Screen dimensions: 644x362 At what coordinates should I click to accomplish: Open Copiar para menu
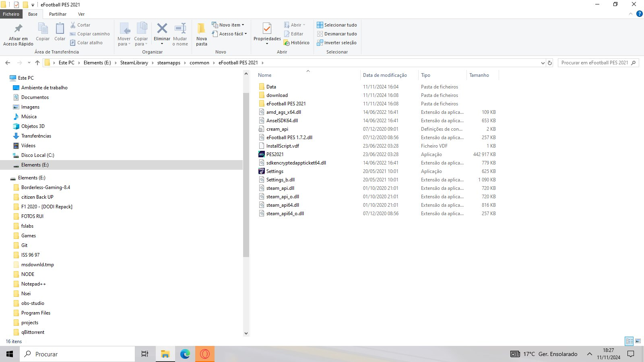pos(141,35)
